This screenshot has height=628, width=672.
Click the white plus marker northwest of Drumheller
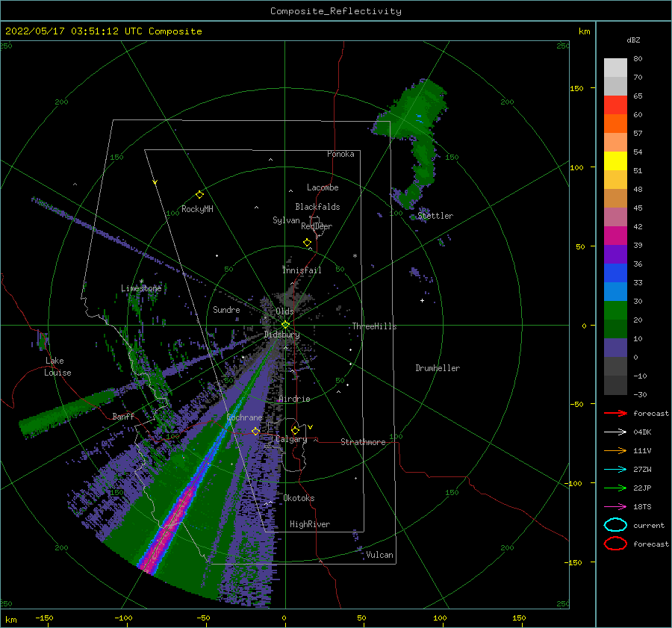click(x=422, y=300)
